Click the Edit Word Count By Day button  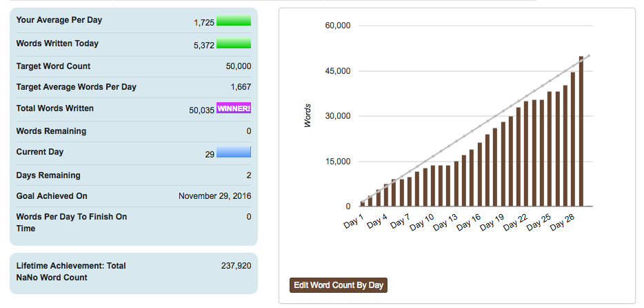339,285
